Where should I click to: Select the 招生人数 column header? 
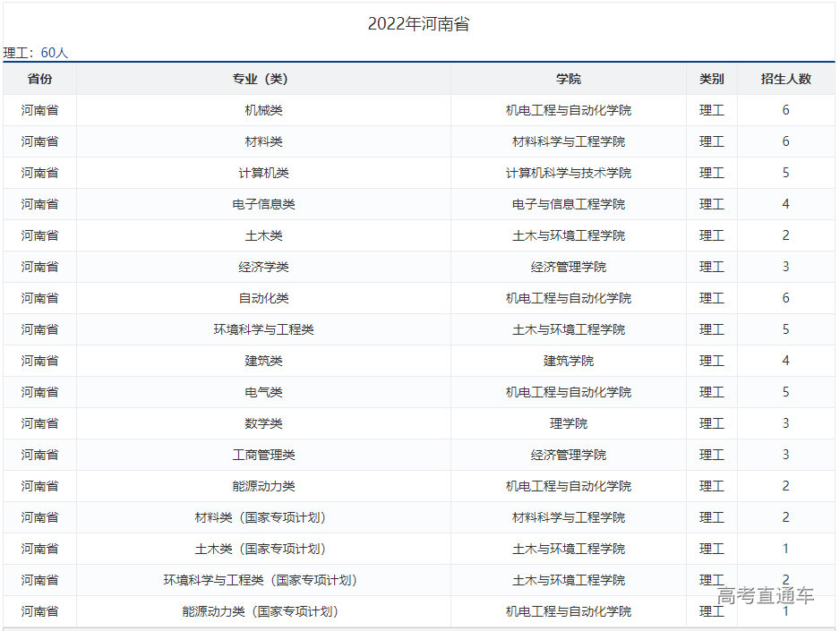point(785,79)
